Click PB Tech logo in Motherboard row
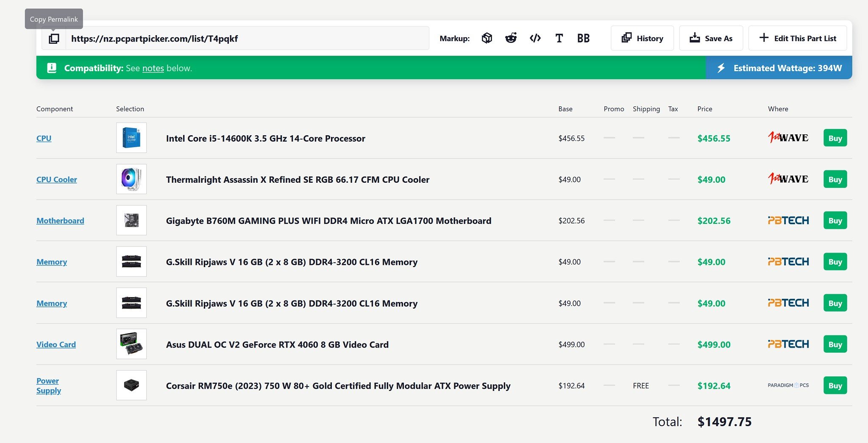Image resolution: width=868 pixels, height=443 pixels. pyautogui.click(x=788, y=220)
